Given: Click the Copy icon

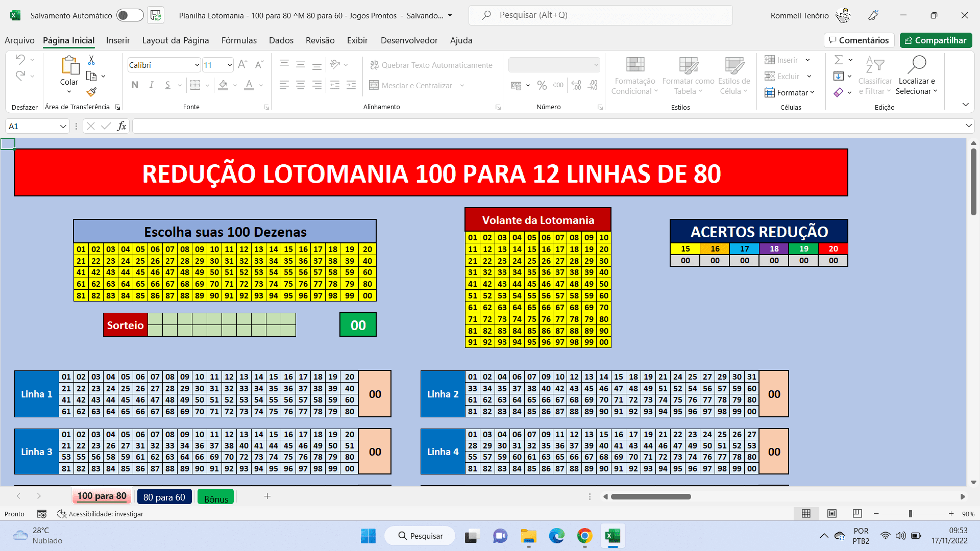Looking at the screenshot, I should [x=91, y=76].
